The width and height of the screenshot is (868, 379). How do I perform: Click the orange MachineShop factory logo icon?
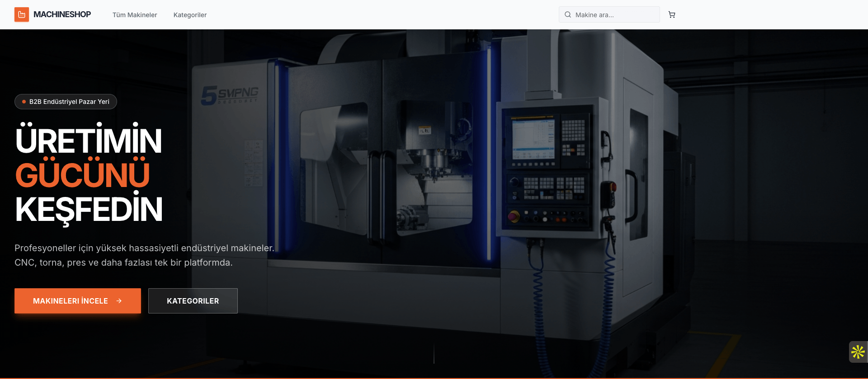click(22, 14)
